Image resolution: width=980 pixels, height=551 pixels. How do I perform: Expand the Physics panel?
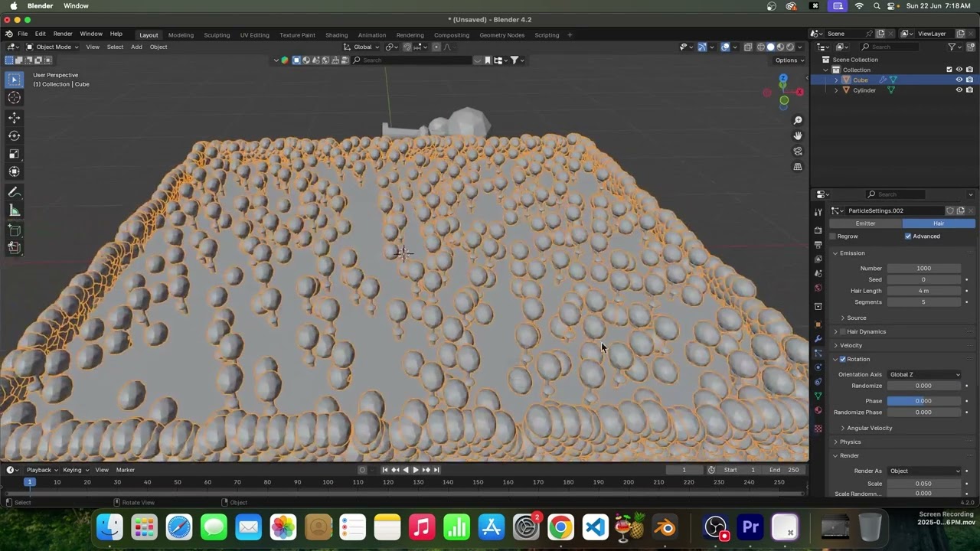pos(850,442)
